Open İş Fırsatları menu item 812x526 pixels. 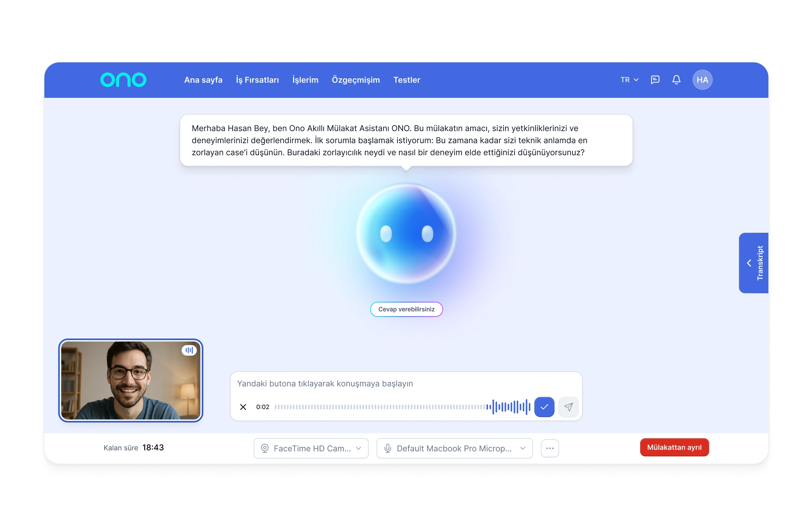[257, 80]
